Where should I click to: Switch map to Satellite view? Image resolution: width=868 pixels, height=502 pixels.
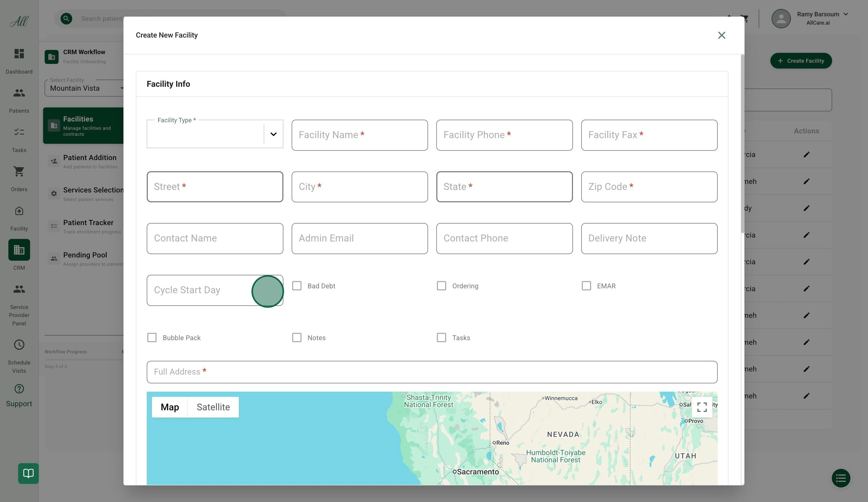click(213, 407)
